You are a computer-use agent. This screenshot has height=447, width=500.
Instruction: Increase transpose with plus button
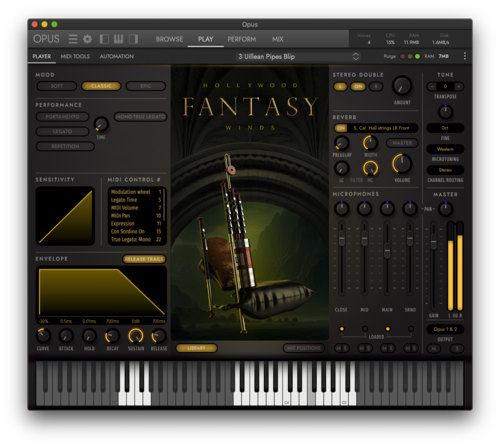459,86
